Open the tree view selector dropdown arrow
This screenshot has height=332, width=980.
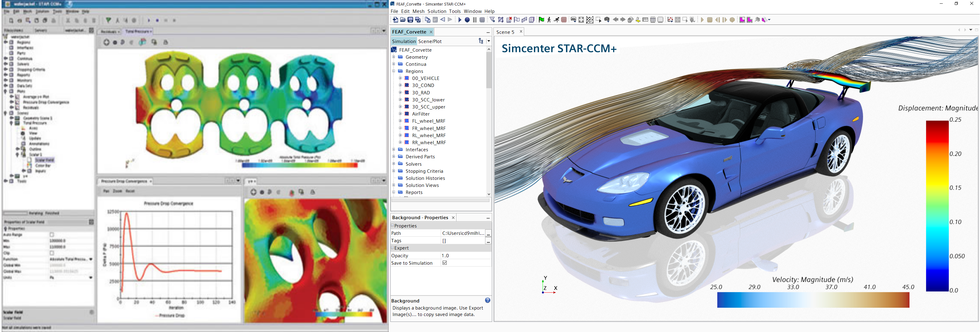click(489, 41)
